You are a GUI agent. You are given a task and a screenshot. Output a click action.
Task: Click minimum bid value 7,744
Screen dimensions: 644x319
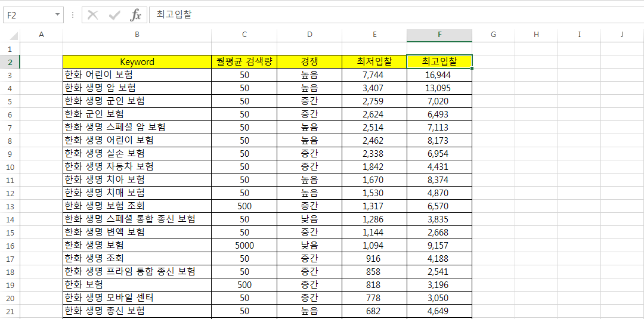[x=374, y=75]
